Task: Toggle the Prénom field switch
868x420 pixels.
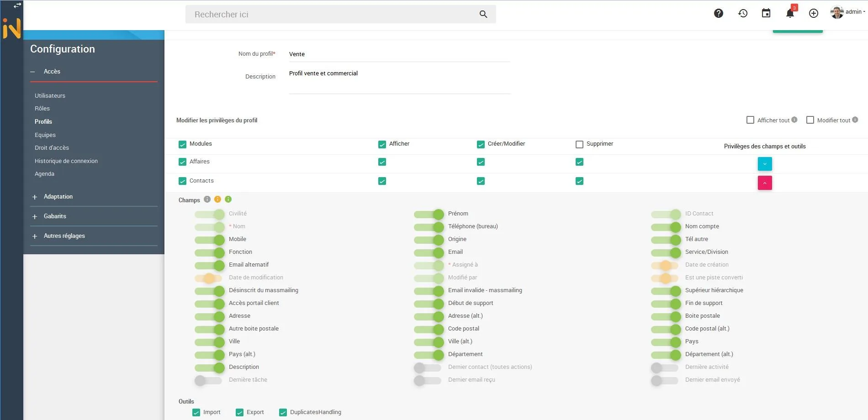Action: click(429, 214)
